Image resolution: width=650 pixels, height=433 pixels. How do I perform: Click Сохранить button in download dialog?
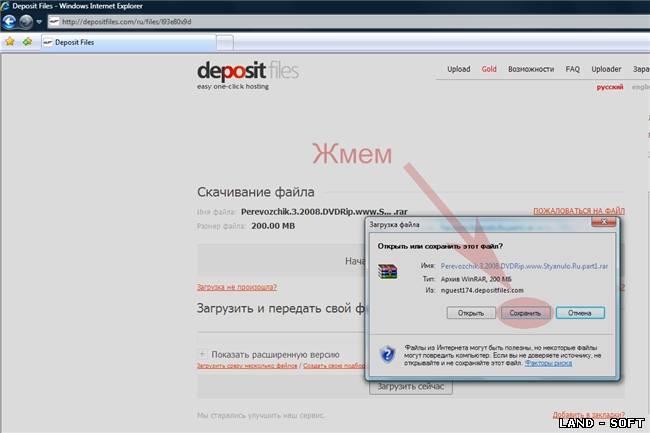[x=525, y=313]
